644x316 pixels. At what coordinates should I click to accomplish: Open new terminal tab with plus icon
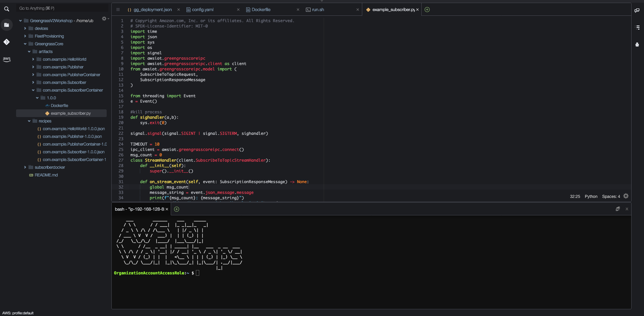pyautogui.click(x=177, y=209)
